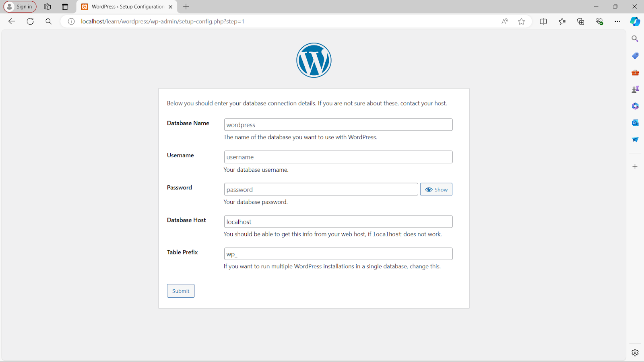The width and height of the screenshot is (644, 362).
Task: Click the Database Name label
Action: pos(188,123)
